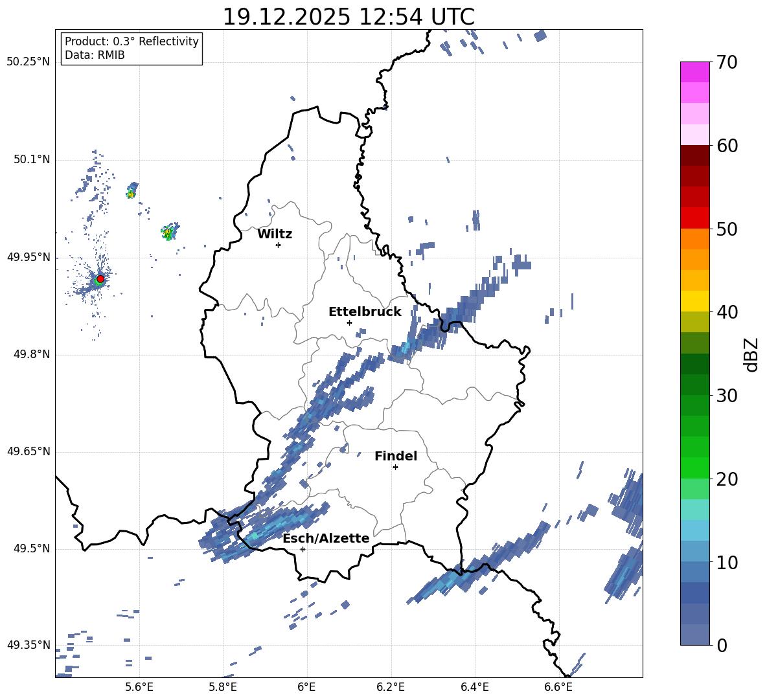Click the 30 tick on the colorbar
The height and width of the screenshot is (700, 767).
(x=727, y=396)
